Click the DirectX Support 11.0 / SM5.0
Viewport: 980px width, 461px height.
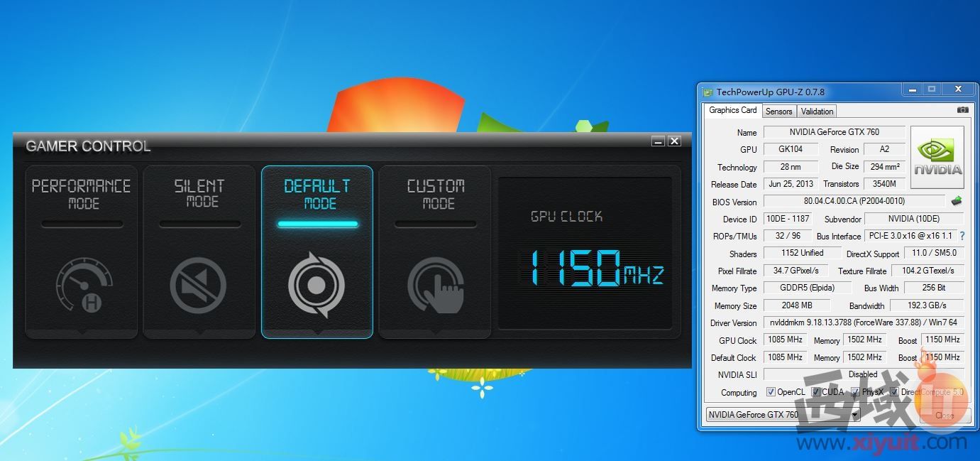934,253
